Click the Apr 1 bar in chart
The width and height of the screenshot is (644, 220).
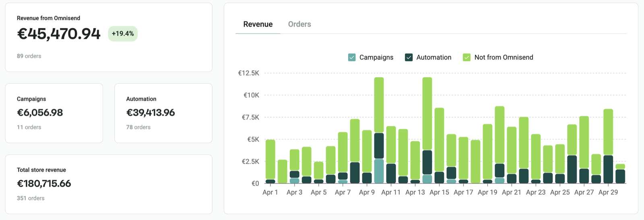(x=270, y=161)
